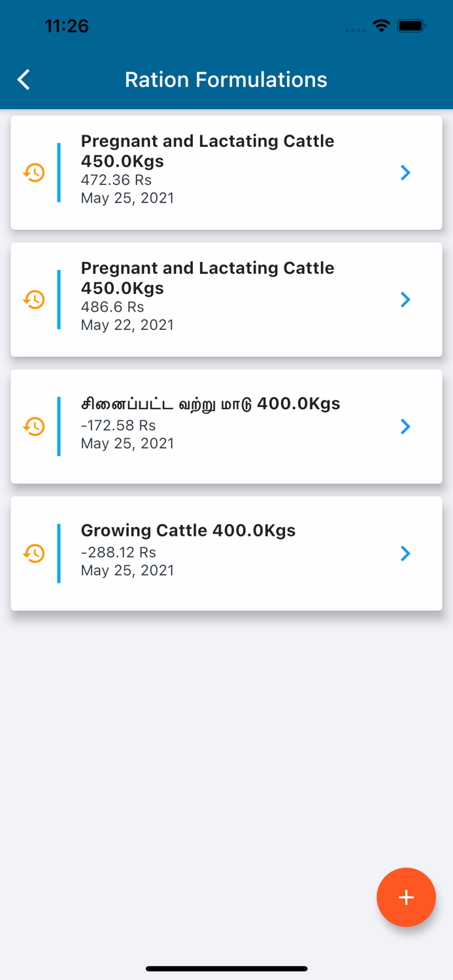Click the history icon on the May 22 ration entry
Image resolution: width=453 pixels, height=980 pixels.
click(x=33, y=299)
